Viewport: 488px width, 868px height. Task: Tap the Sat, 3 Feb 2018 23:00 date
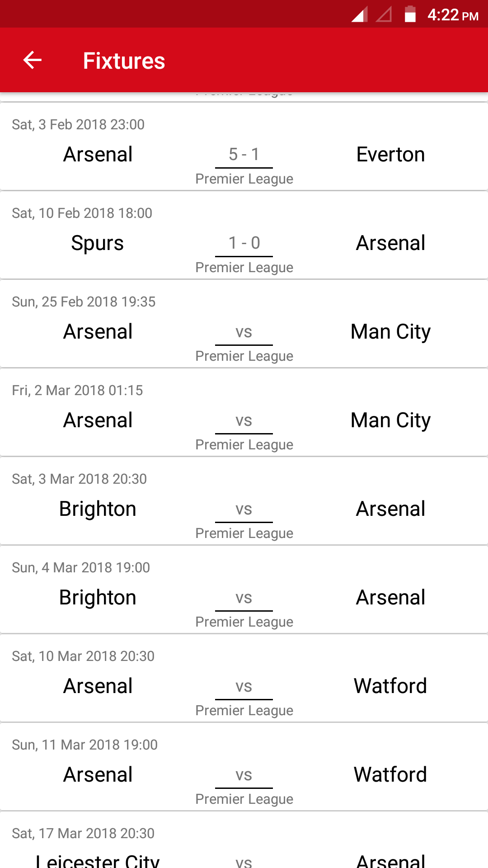click(x=78, y=125)
